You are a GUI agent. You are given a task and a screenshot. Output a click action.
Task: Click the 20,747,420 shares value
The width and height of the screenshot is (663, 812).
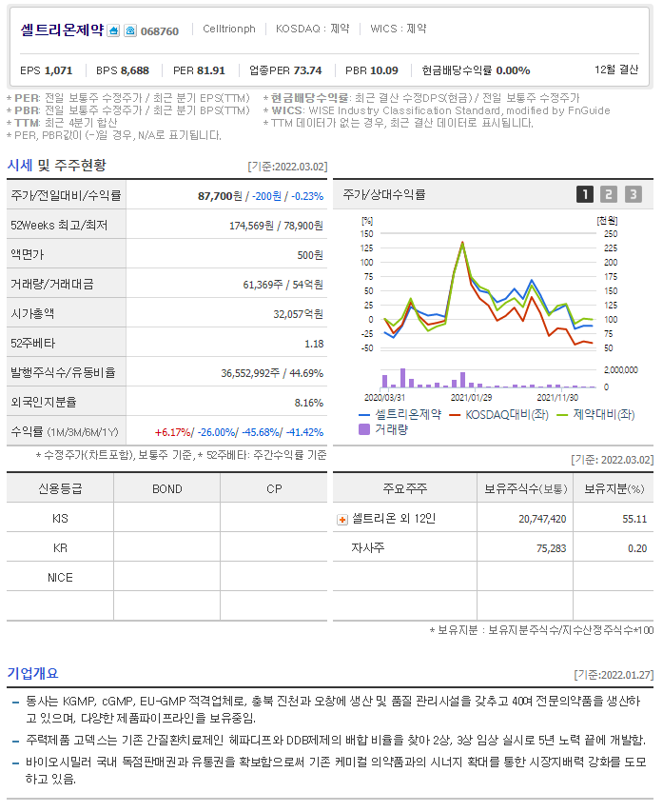(542, 519)
